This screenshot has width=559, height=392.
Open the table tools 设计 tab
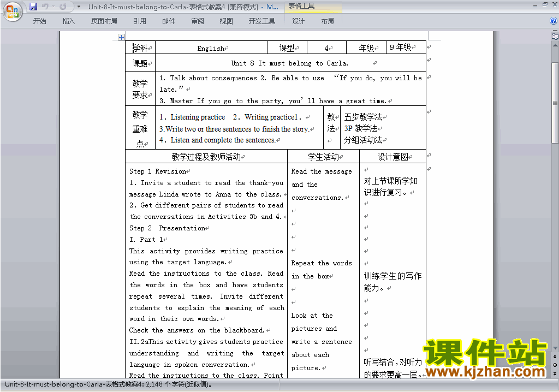pyautogui.click(x=299, y=21)
